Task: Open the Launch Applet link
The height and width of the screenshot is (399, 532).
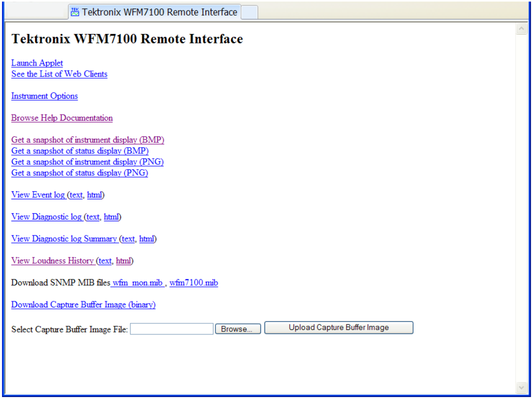Action: coord(37,63)
